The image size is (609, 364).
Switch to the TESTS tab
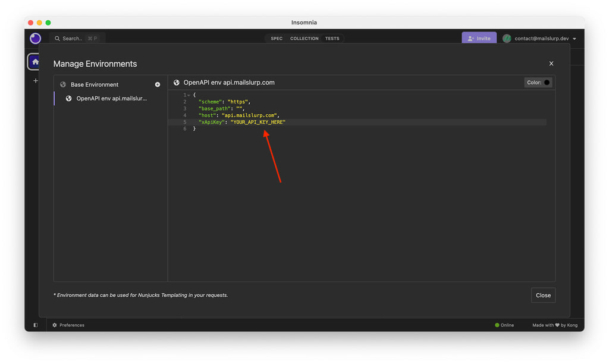(332, 39)
